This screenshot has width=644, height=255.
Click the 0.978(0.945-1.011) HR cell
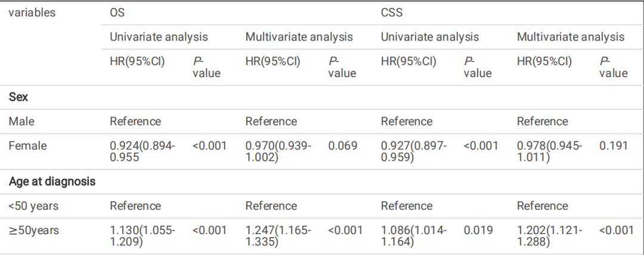pos(549,152)
